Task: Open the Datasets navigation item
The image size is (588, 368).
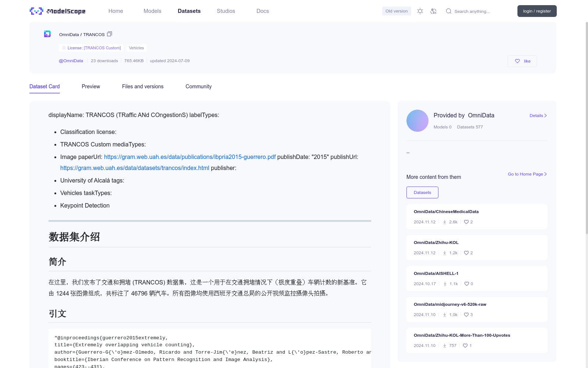Action: 189,11
